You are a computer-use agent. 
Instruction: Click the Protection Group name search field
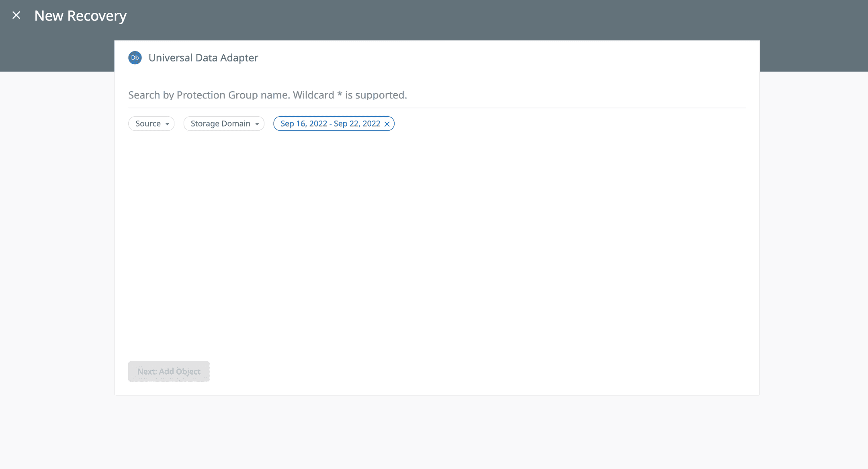[267, 95]
